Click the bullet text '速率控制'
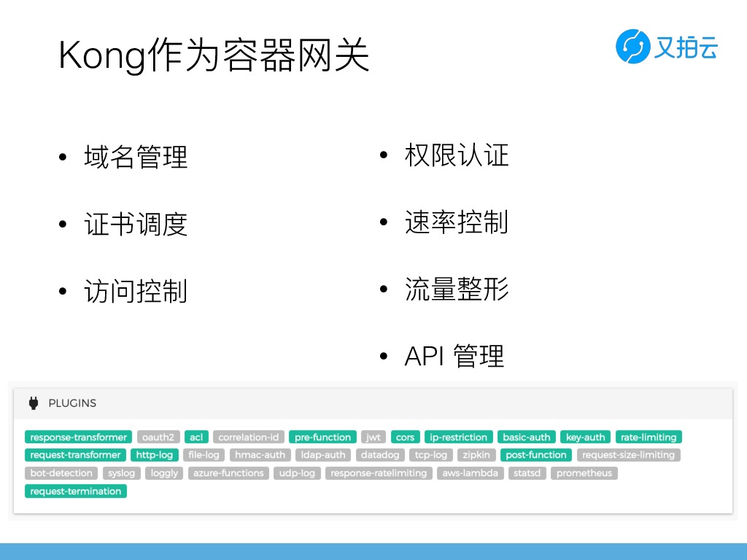This screenshot has height=560, width=747. tap(457, 222)
